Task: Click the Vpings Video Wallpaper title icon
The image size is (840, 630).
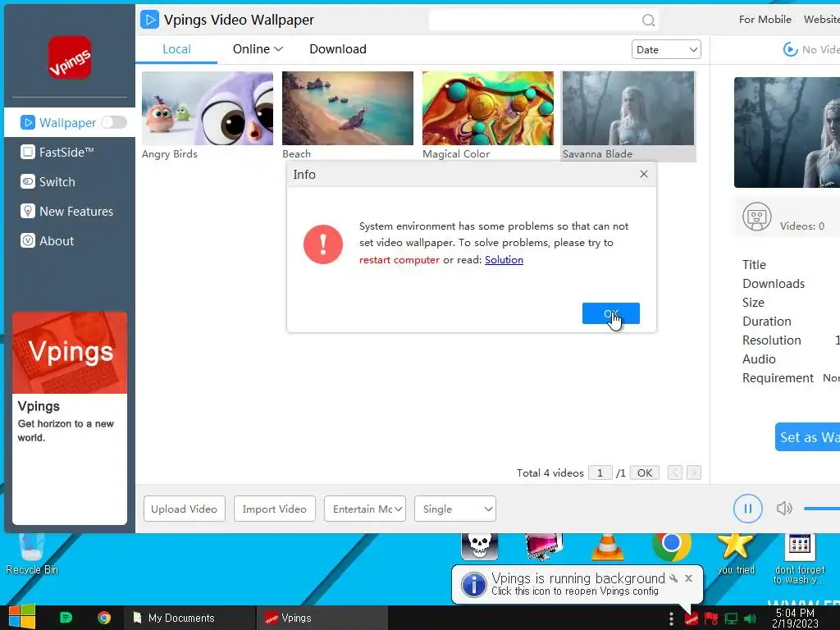Action: [x=149, y=20]
